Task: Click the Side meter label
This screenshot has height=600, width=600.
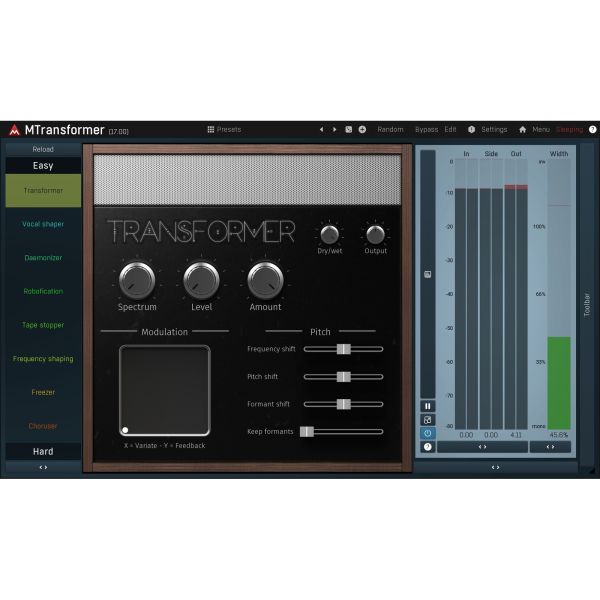Action: coord(491,154)
